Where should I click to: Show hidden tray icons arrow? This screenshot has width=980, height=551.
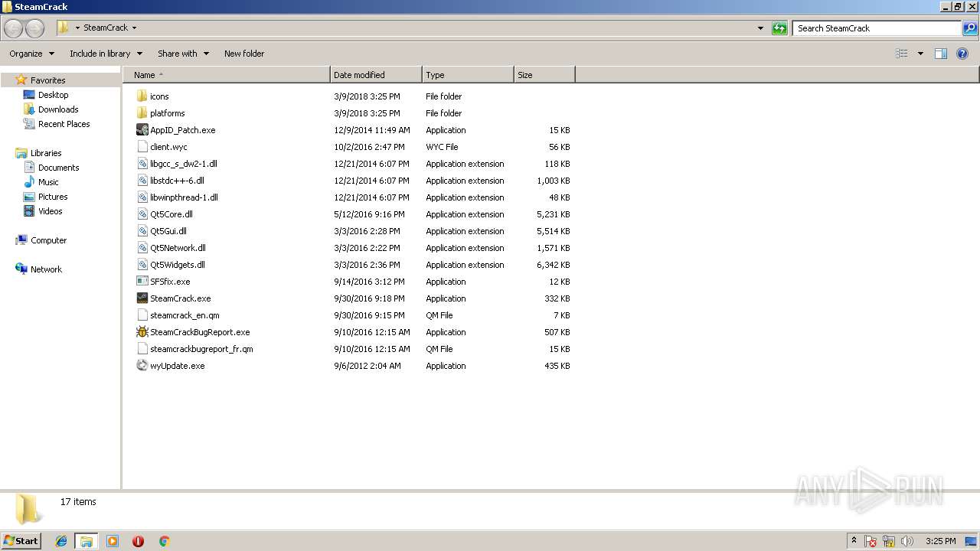click(854, 541)
